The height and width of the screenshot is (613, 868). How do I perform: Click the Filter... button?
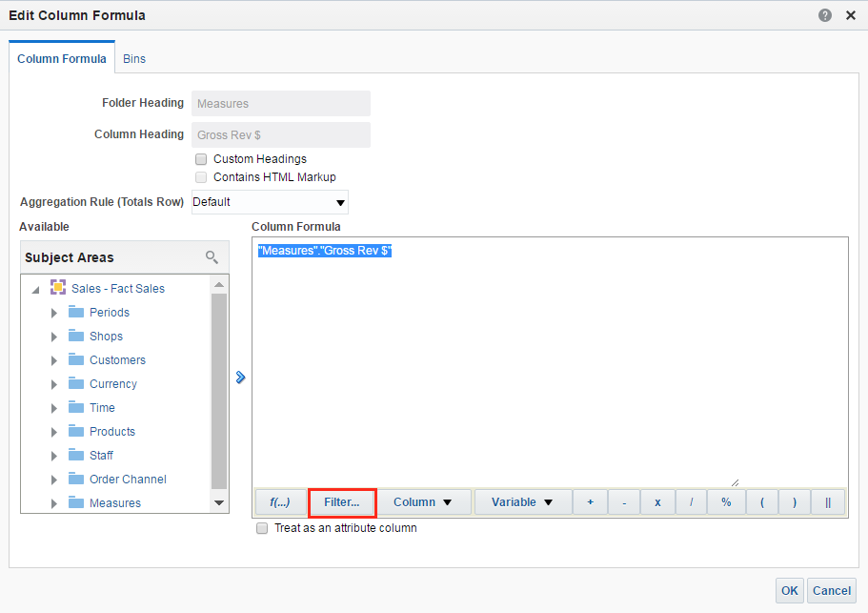[342, 502]
